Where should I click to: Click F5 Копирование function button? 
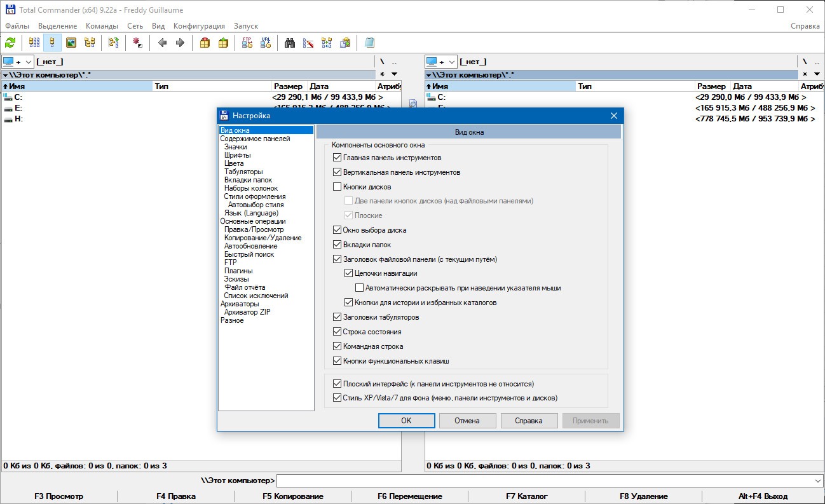[293, 496]
